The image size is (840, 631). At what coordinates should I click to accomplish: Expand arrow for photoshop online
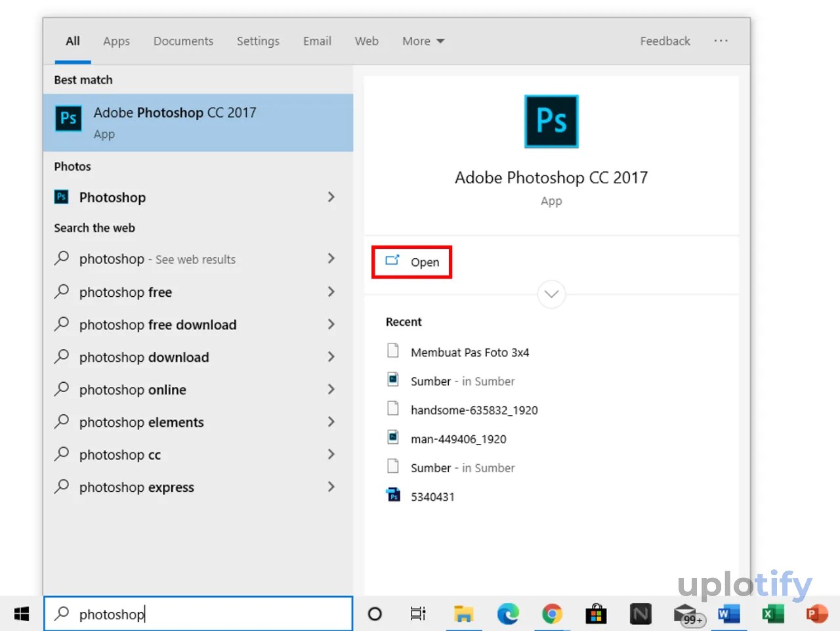331,389
